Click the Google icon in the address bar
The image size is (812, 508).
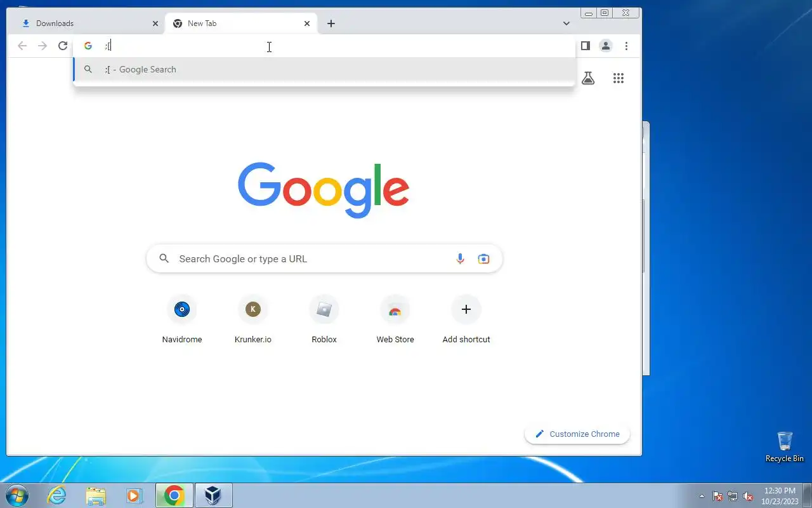click(88, 46)
